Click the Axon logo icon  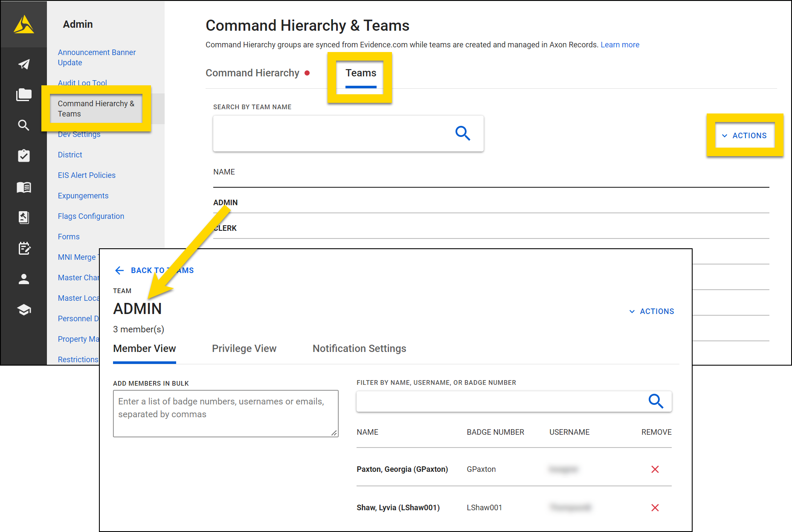[24, 24]
